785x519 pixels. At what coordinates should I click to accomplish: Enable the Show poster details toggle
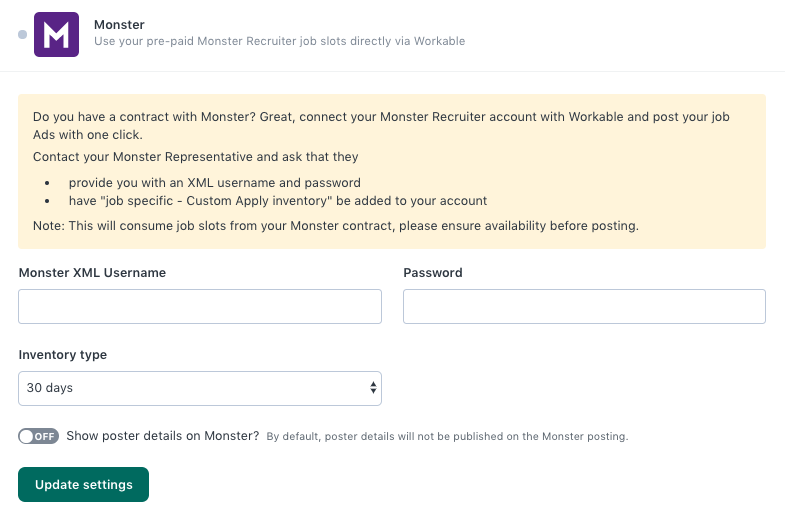coord(39,436)
